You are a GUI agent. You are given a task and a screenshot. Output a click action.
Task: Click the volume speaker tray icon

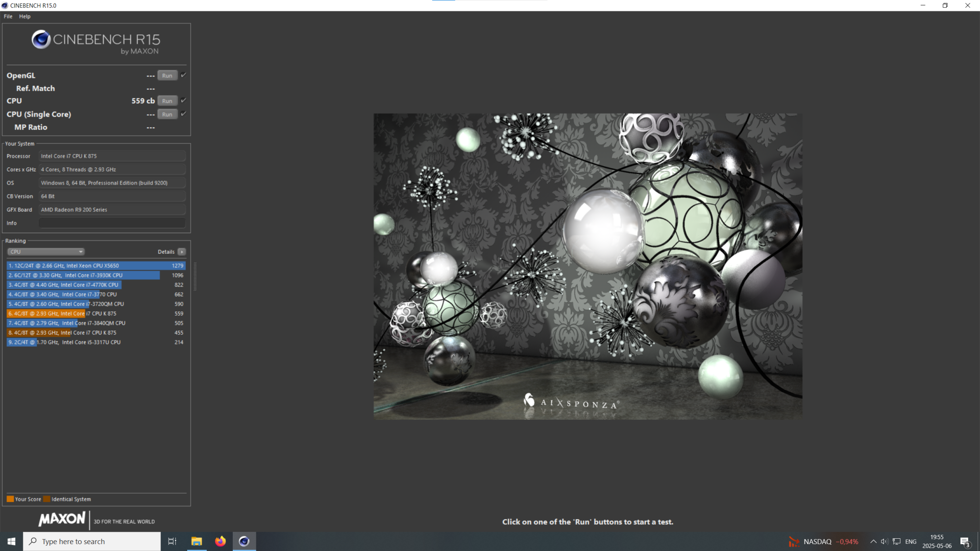pyautogui.click(x=884, y=541)
